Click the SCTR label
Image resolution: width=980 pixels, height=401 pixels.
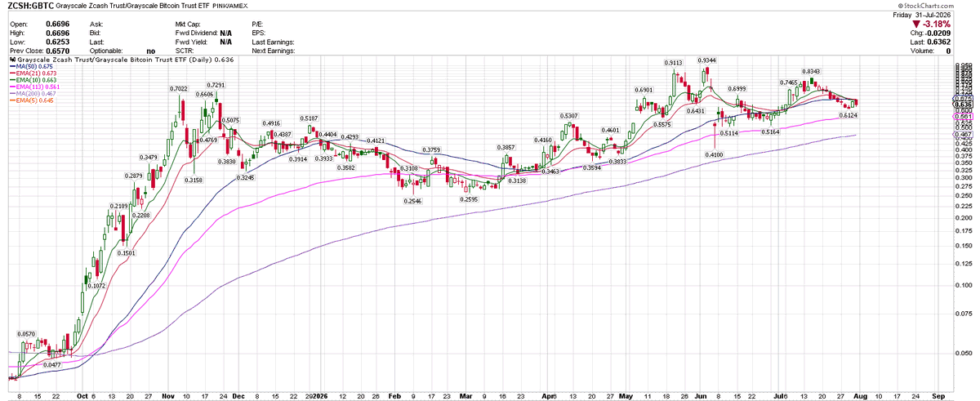(x=185, y=51)
